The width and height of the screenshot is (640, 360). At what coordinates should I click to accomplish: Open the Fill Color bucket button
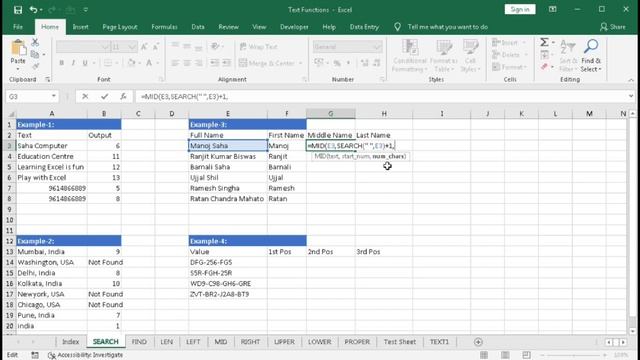tap(131, 63)
